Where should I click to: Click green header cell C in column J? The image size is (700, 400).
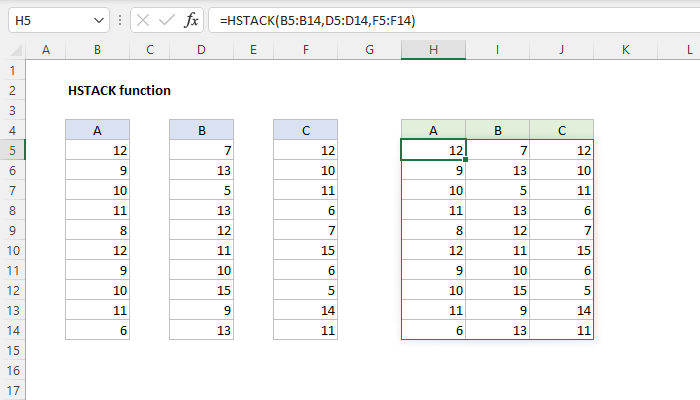(x=562, y=130)
